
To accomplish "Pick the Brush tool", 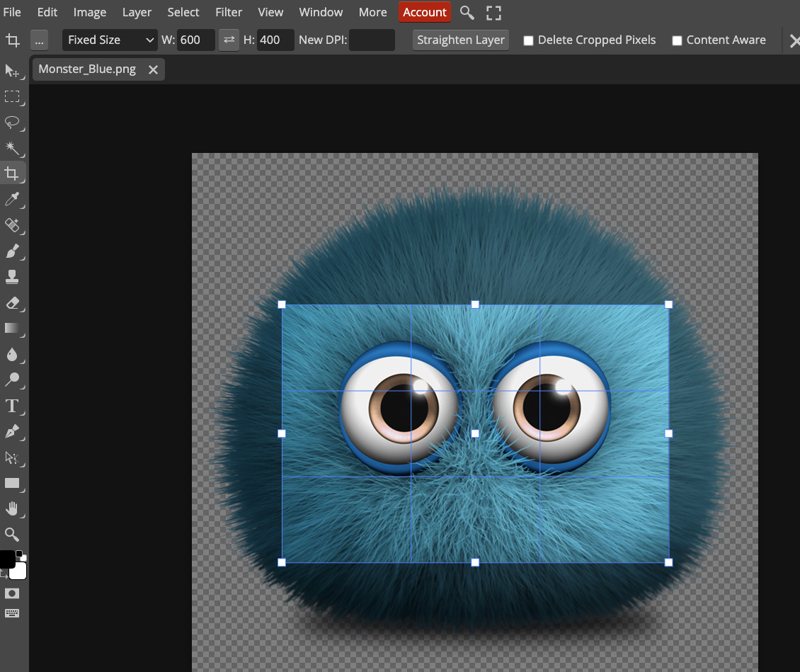I will [x=12, y=251].
